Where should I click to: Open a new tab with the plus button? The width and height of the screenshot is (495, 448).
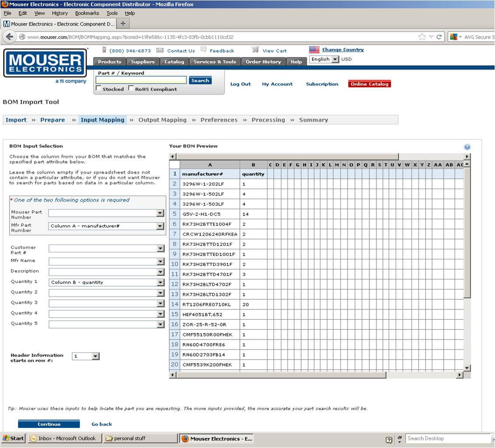123,24
